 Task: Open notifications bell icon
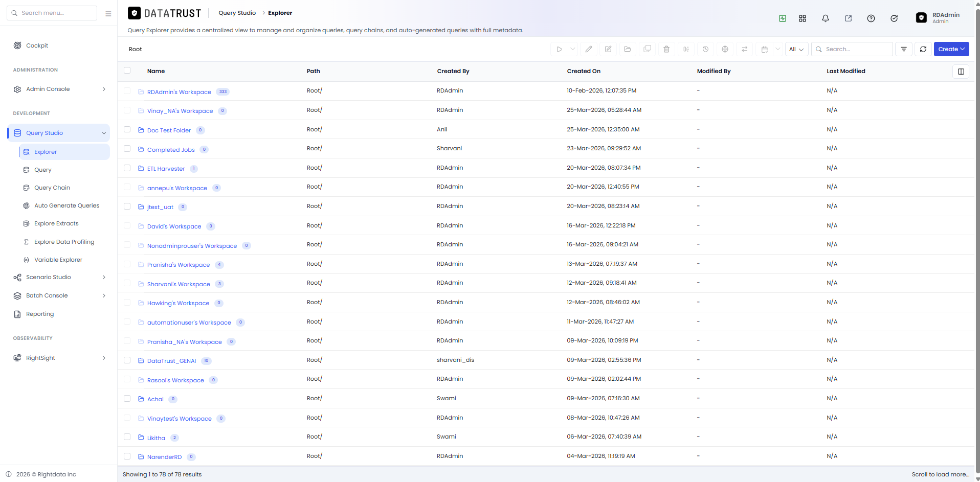[x=826, y=18]
